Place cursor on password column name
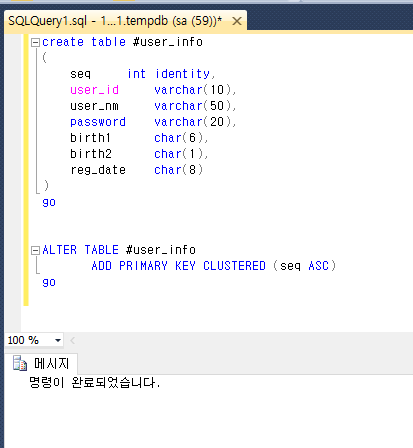The image size is (413, 448). 98,122
